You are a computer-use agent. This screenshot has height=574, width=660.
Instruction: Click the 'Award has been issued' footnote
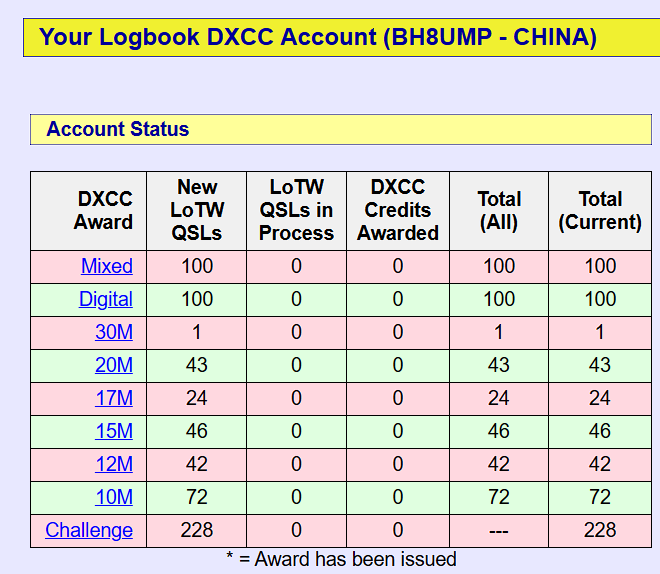(341, 560)
